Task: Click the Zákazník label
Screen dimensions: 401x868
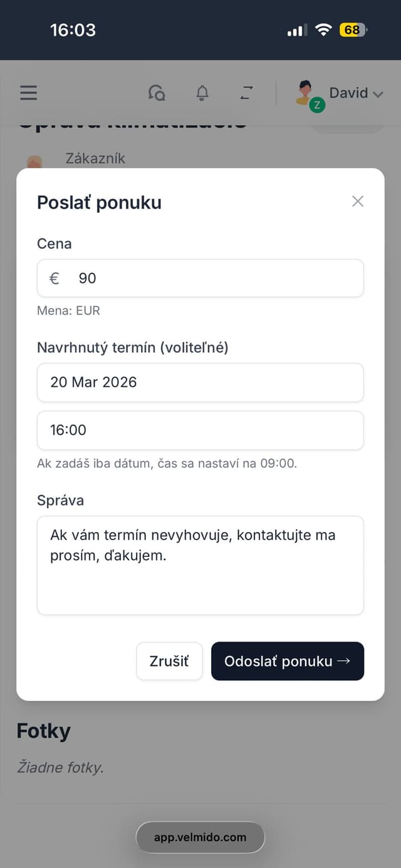Action: tap(95, 158)
